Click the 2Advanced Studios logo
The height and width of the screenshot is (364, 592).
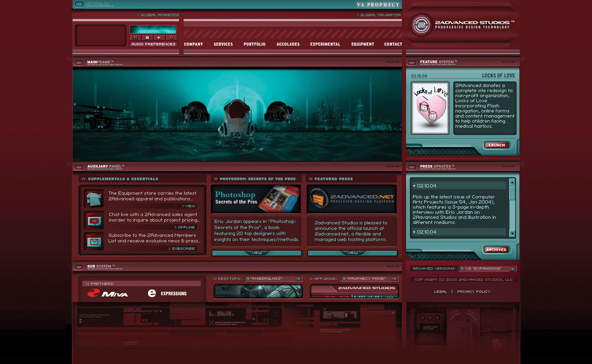(x=462, y=25)
